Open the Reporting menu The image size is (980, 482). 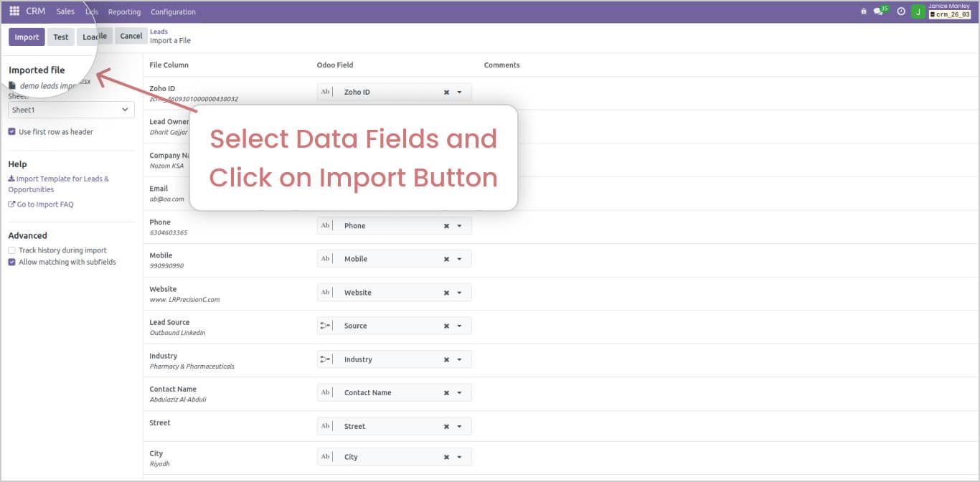tap(124, 11)
